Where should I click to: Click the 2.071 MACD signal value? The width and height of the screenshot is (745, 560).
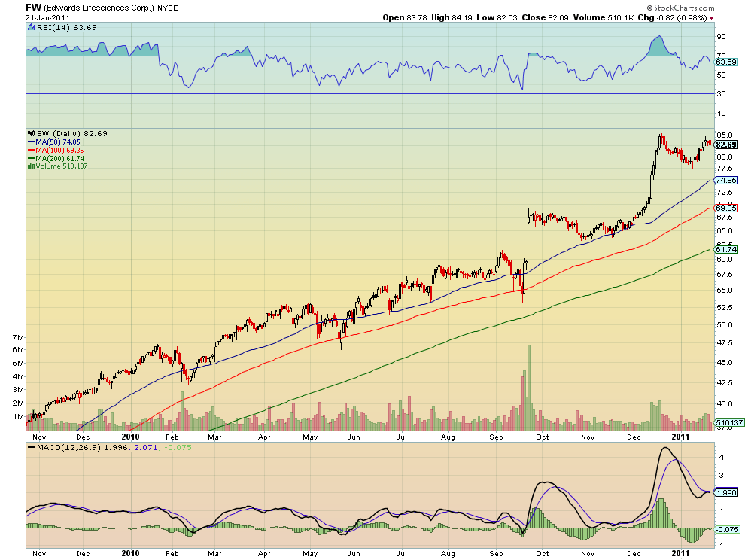point(146,447)
